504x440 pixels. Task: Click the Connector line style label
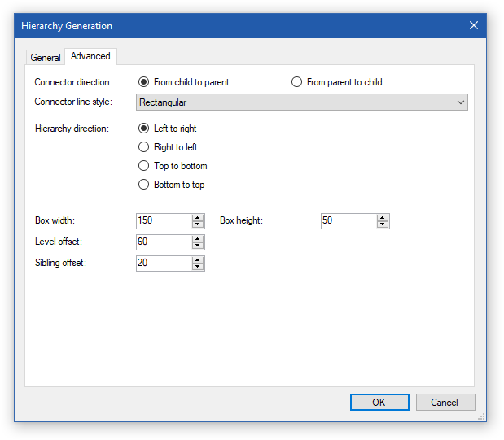pyautogui.click(x=73, y=102)
